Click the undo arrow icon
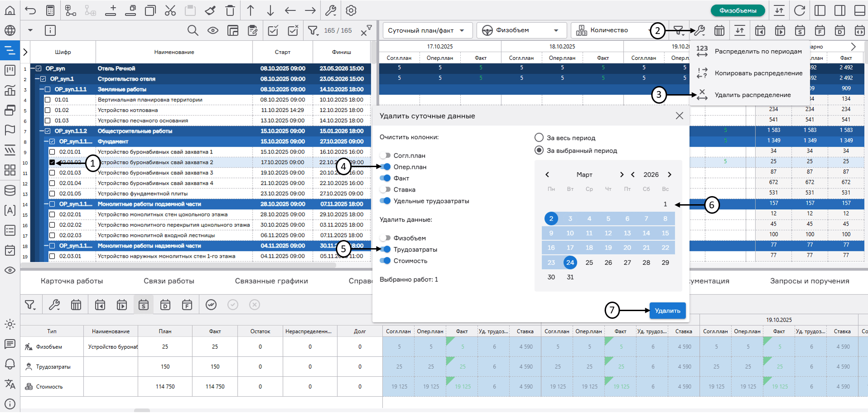This screenshot has width=868, height=413. click(x=30, y=10)
